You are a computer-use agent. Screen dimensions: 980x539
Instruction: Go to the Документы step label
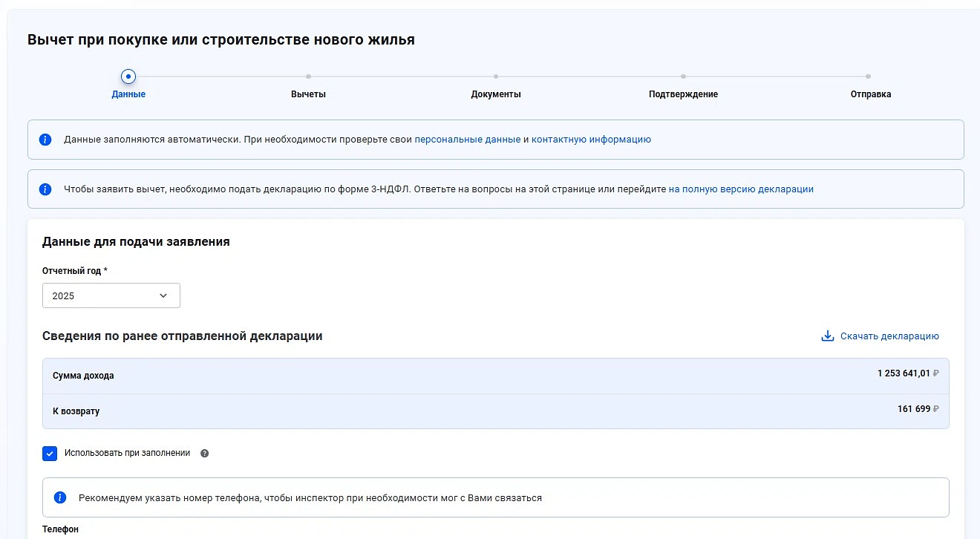[495, 94]
